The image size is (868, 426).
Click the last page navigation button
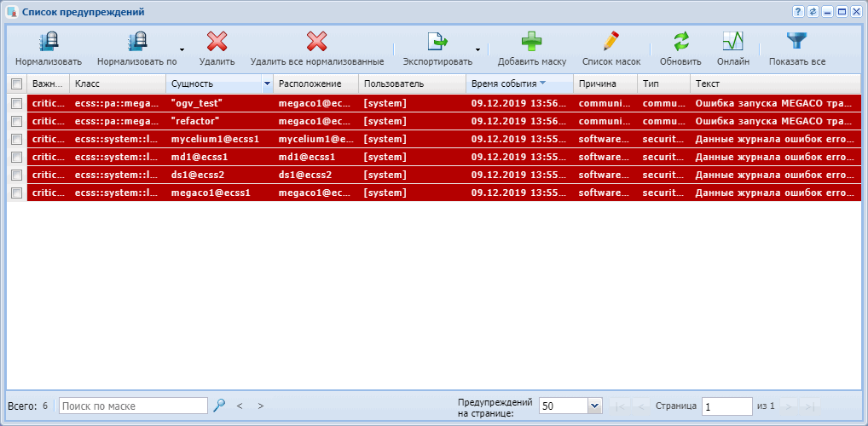click(809, 406)
